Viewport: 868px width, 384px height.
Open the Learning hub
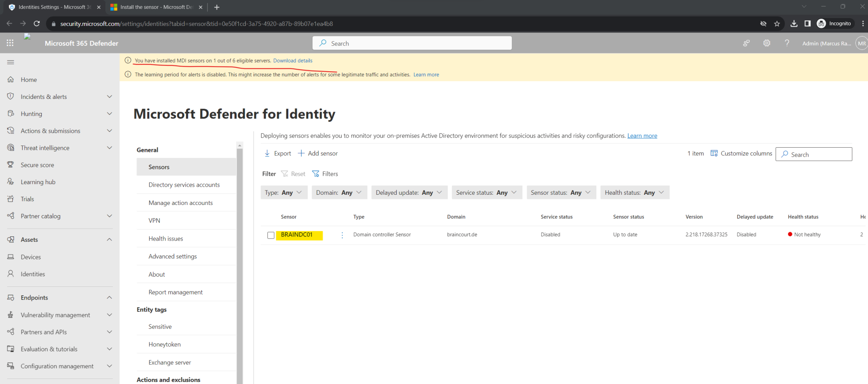point(38,182)
